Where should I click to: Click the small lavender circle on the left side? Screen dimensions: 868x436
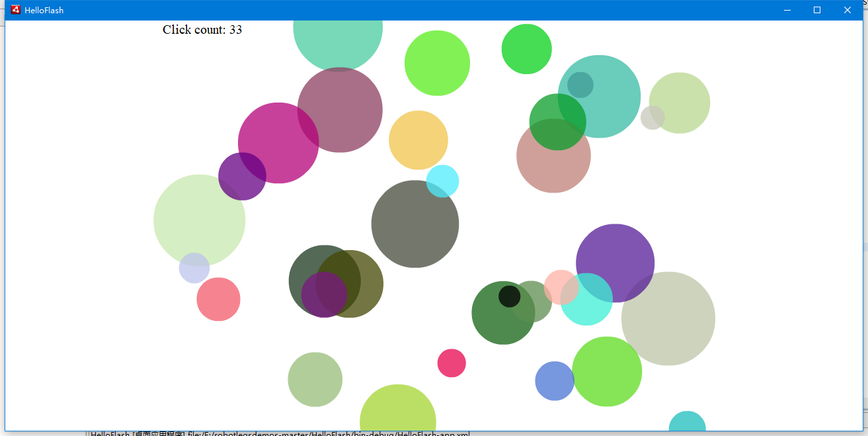tap(194, 269)
